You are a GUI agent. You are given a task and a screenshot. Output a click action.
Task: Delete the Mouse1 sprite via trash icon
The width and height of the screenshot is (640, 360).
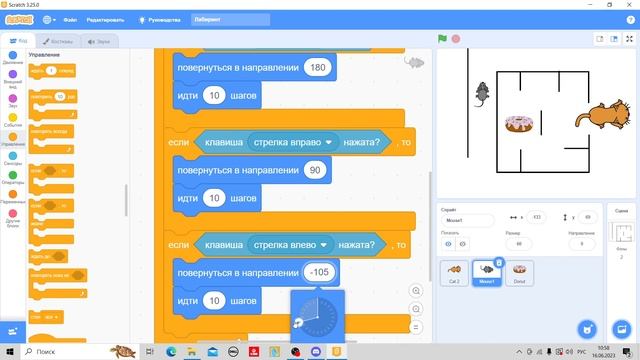499,262
